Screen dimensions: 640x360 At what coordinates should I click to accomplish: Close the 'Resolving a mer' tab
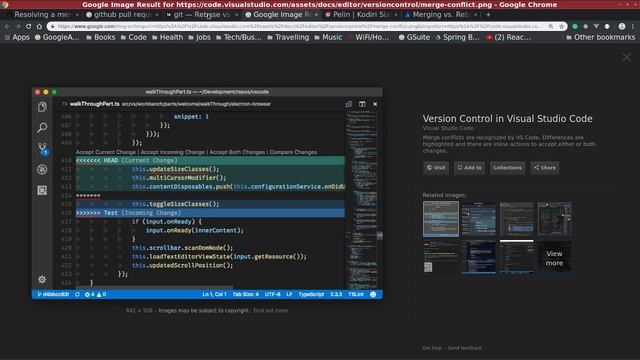(x=77, y=15)
